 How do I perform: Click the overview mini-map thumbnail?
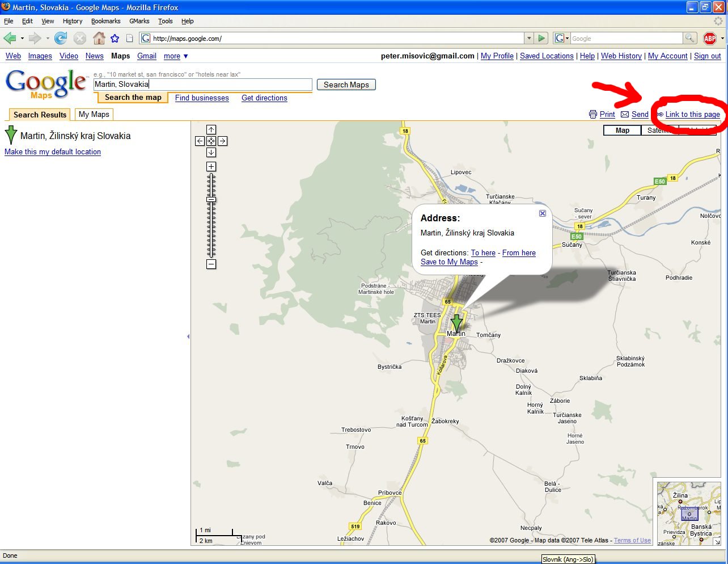point(689,513)
